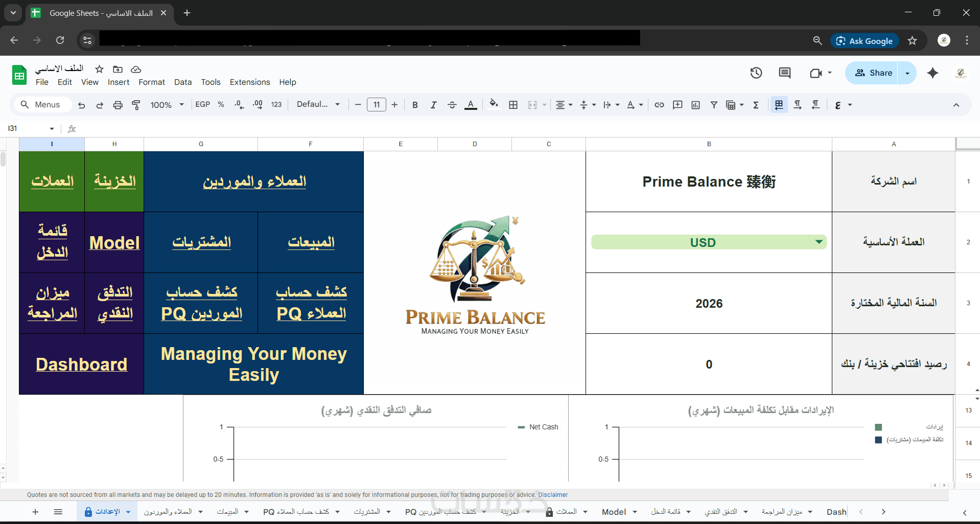Open the Share options arrow
This screenshot has height=524, width=980.
pos(907,73)
